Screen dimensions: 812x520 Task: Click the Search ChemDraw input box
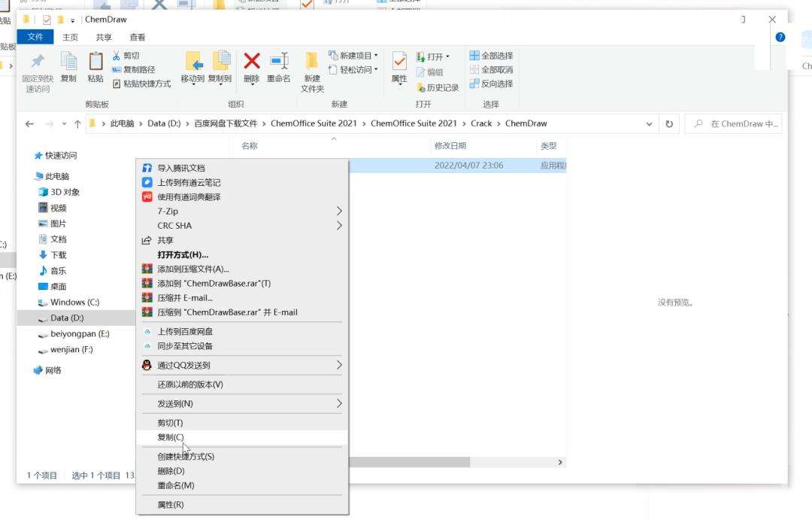click(x=734, y=124)
